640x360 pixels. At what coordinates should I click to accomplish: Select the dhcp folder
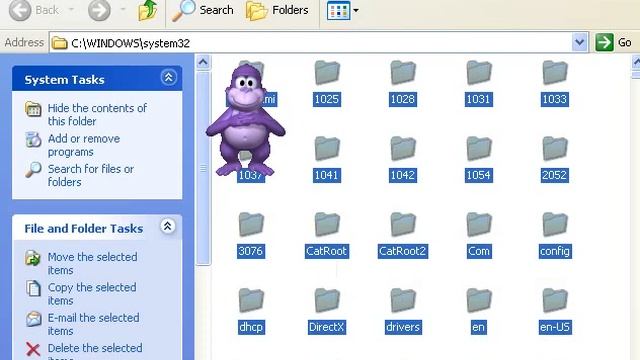pyautogui.click(x=251, y=311)
